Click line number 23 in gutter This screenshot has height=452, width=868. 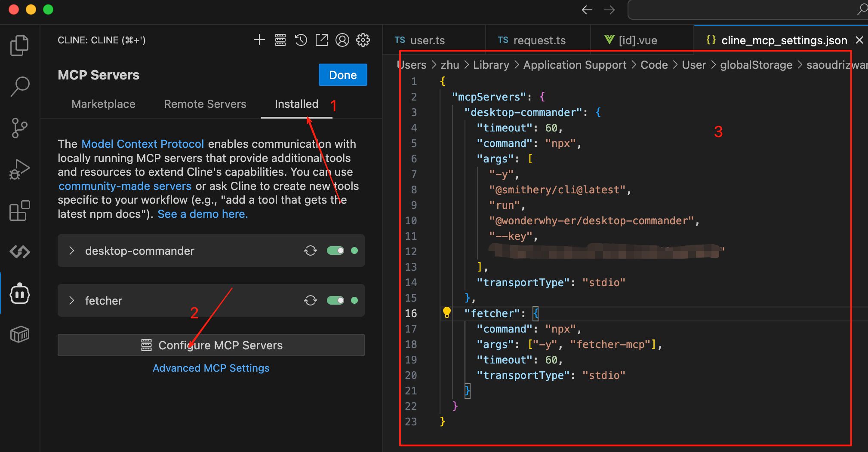point(411,421)
